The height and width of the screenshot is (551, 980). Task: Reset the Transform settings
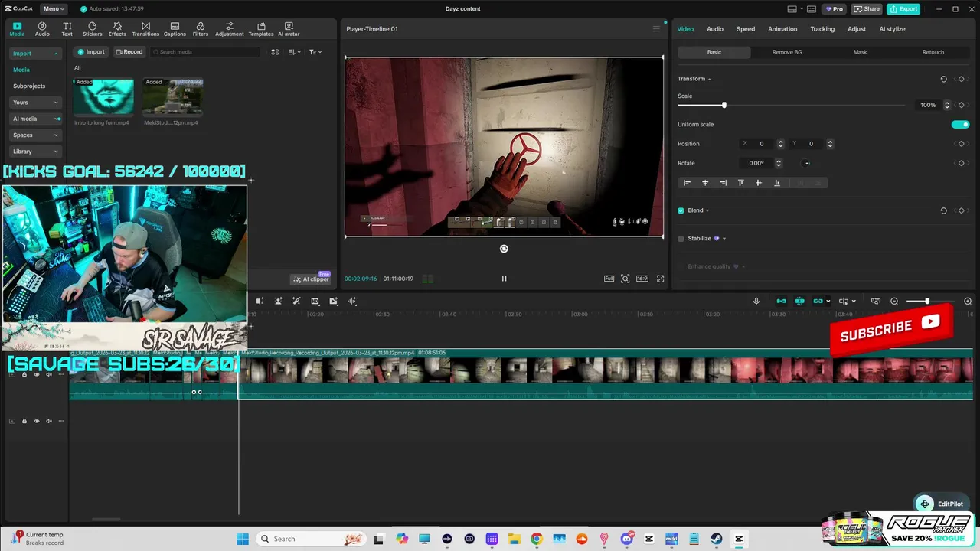(x=943, y=79)
